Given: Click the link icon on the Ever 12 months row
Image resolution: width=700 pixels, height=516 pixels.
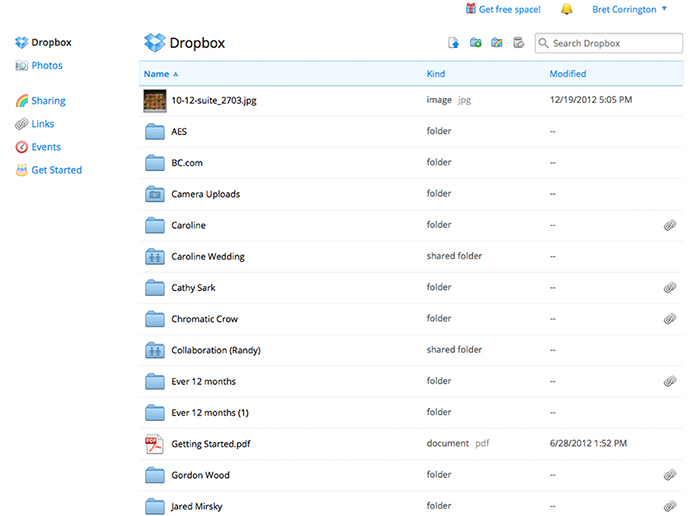Looking at the screenshot, I should click(x=670, y=381).
